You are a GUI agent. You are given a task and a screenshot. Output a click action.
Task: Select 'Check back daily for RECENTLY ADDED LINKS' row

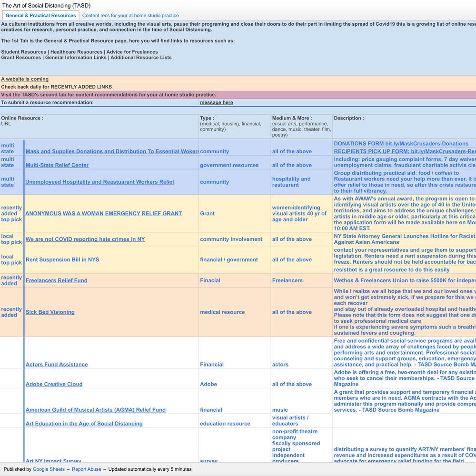pyautogui.click(x=238, y=87)
